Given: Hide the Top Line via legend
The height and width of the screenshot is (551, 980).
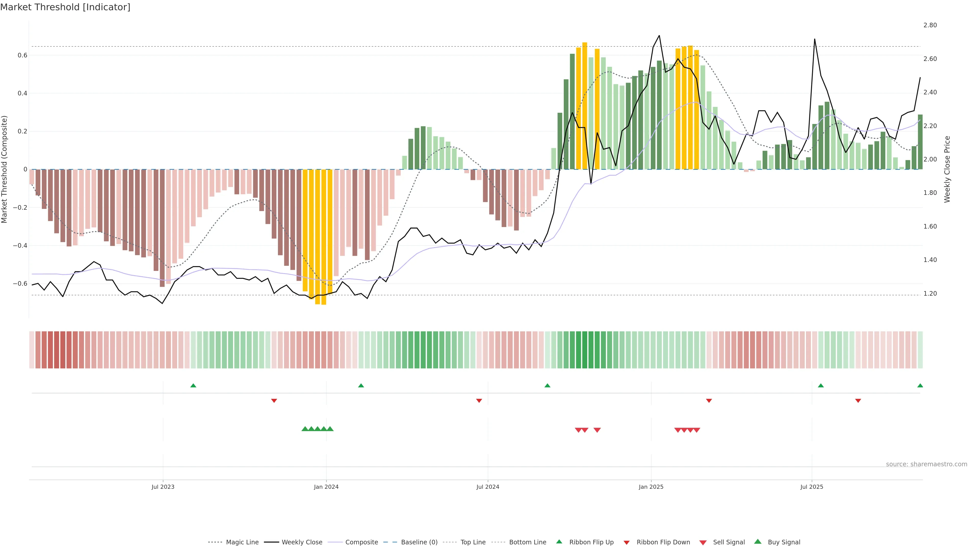Looking at the screenshot, I should coord(473,542).
